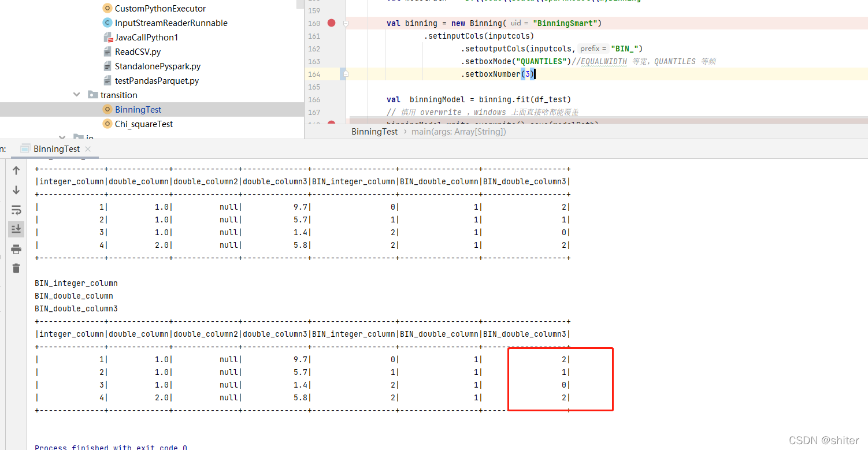Click the Up the Stack Trace arrow
The height and width of the screenshot is (450, 868).
[16, 170]
